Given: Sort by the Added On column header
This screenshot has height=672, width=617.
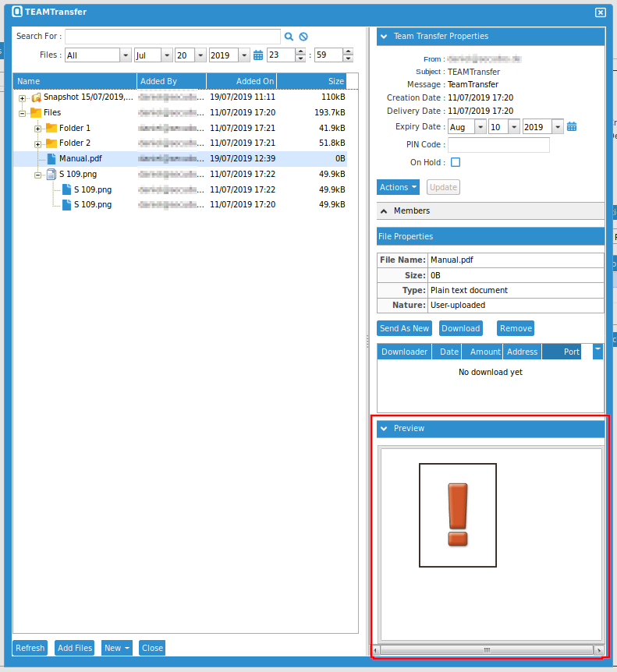Looking at the screenshot, I should coord(241,81).
